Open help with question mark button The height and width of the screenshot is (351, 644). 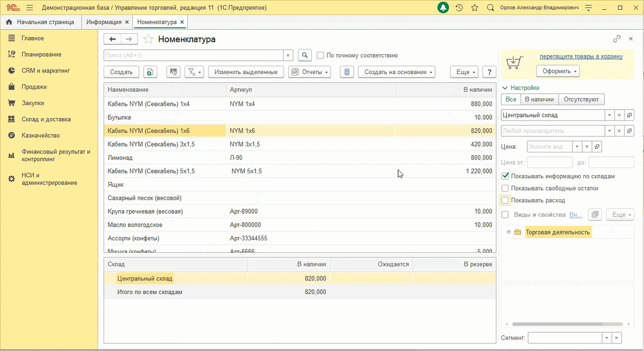point(489,72)
